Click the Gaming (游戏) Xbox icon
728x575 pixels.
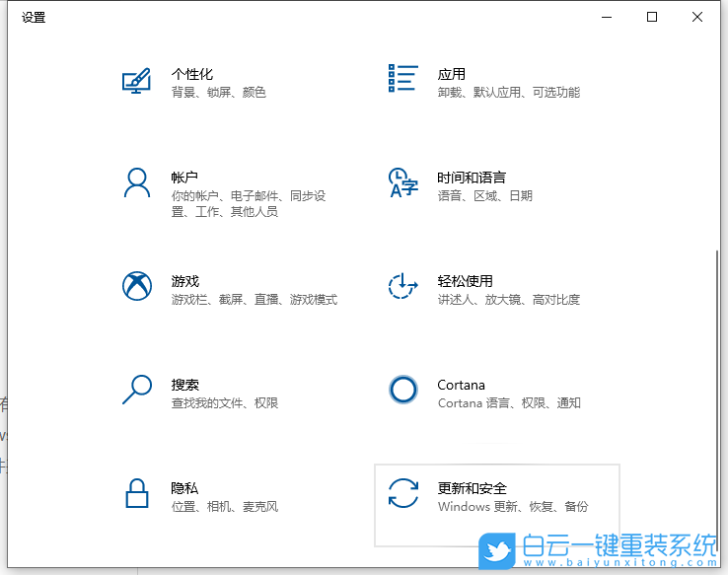point(137,286)
